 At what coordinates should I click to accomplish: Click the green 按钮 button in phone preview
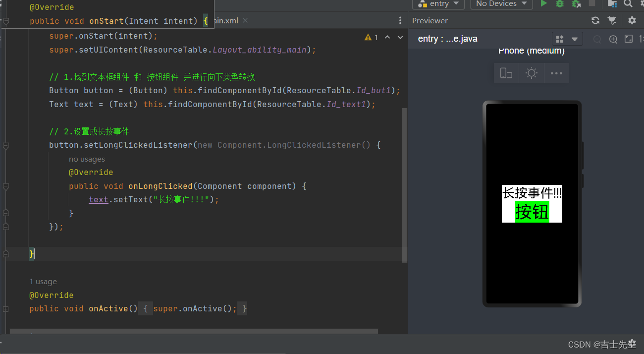(532, 212)
